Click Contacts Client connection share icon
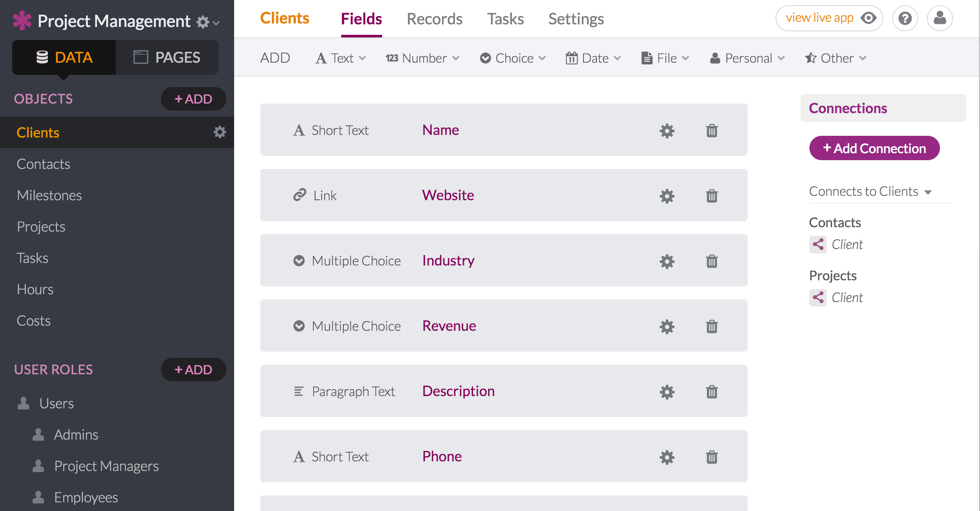The height and width of the screenshot is (511, 980). [818, 245]
